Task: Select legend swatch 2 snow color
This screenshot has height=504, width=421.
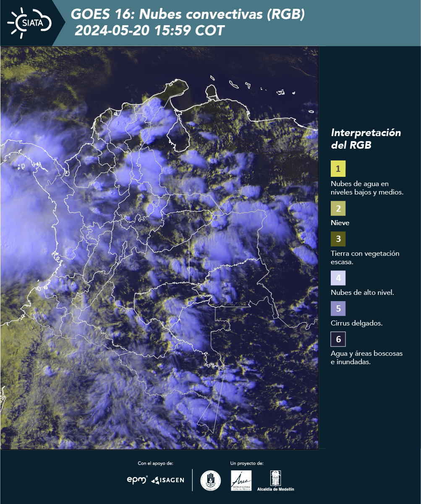Action: click(x=338, y=208)
